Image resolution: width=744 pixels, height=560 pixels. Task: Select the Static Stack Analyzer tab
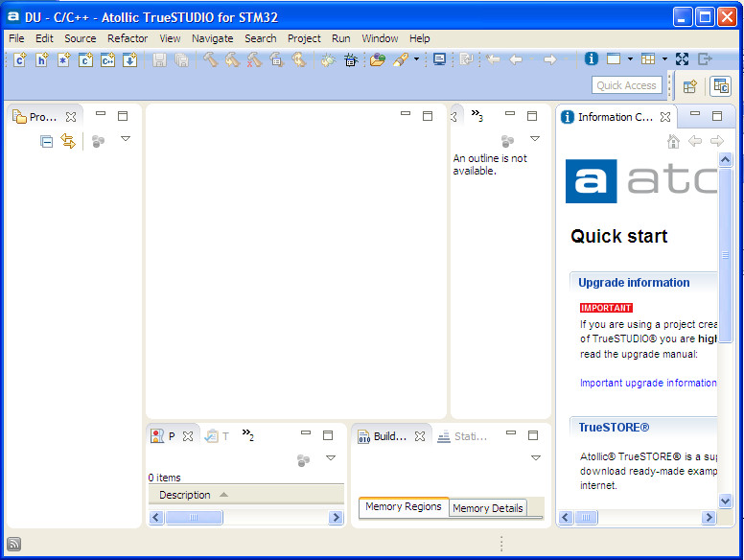point(463,436)
